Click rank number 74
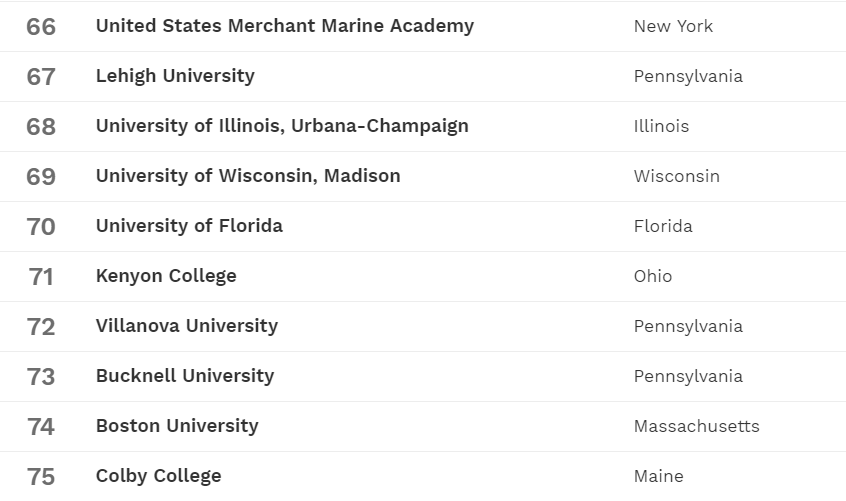Image resolution: width=846 pixels, height=501 pixels. pos(41,427)
